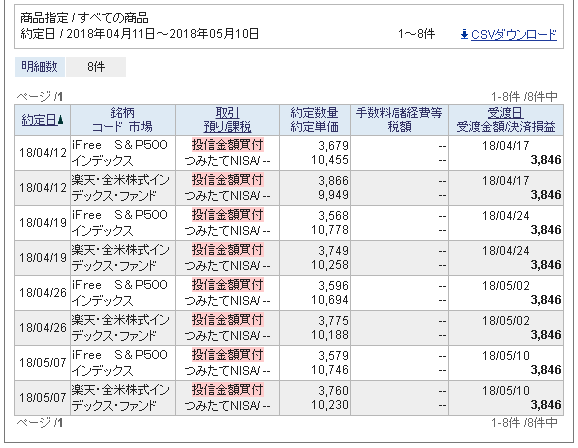Click settlement date 18/04/17 in the 3,679 row
This screenshot has height=448, width=578.
[505, 146]
